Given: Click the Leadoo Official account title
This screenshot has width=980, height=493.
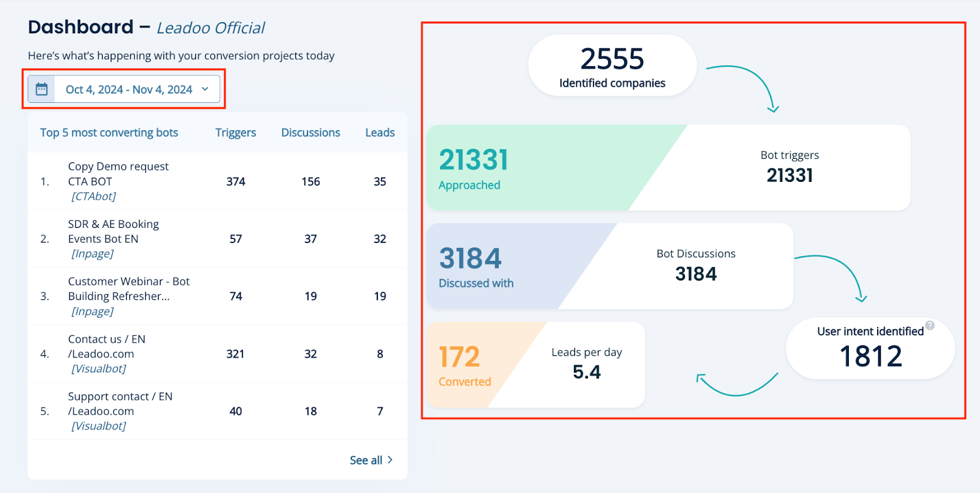Looking at the screenshot, I should (x=211, y=28).
